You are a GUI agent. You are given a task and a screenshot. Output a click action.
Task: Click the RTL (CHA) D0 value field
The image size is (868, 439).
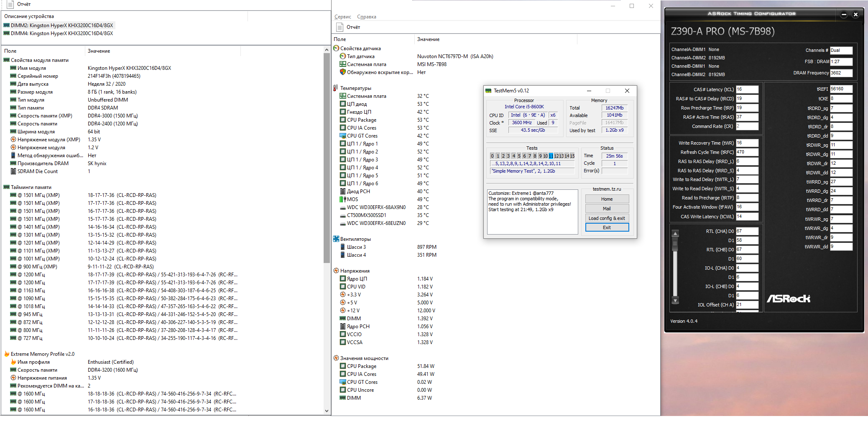[747, 231]
